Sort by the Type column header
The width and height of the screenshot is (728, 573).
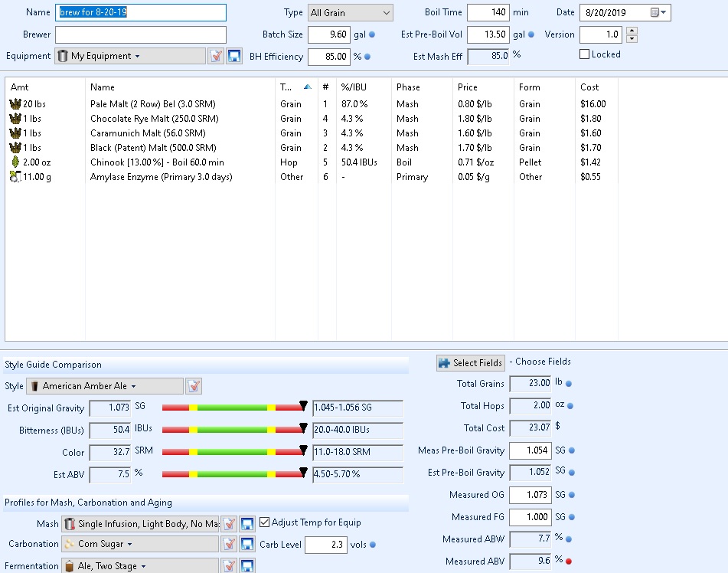point(296,87)
